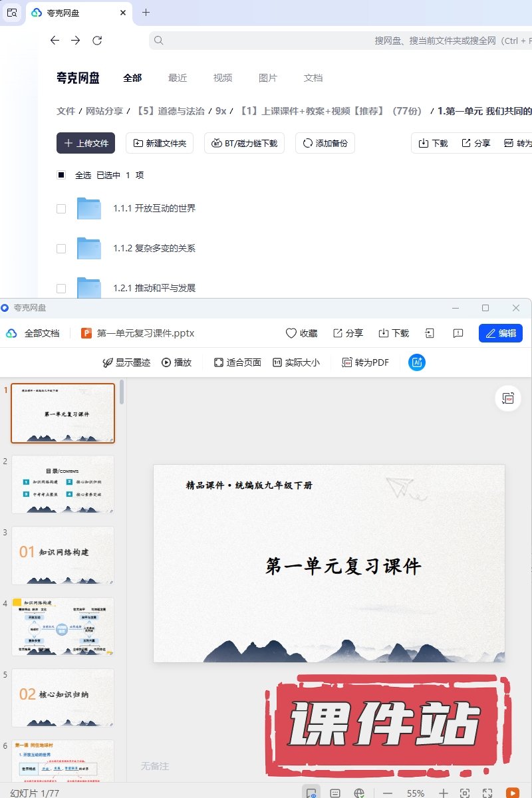Click 转为PDF in the viewer toolbar
Screen dimensions: 532x798
click(365, 362)
